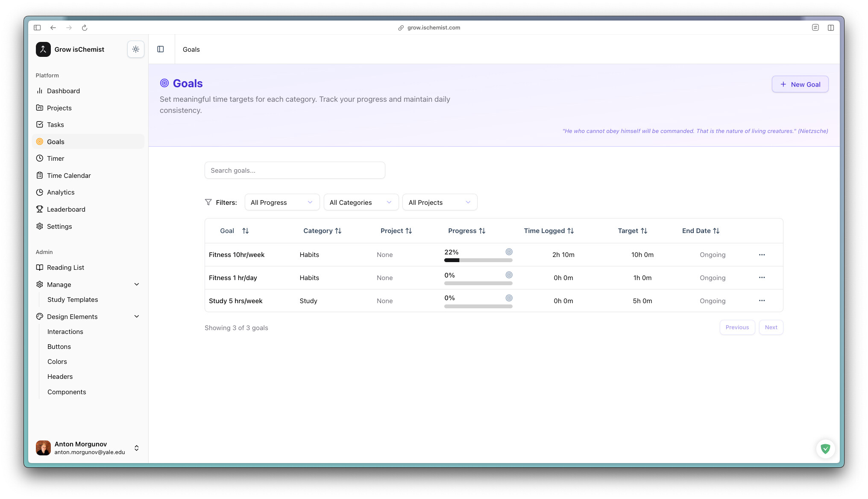Screen dimensions: 868x499
Task: Click the Grow isChemist logo icon
Action: tap(43, 49)
